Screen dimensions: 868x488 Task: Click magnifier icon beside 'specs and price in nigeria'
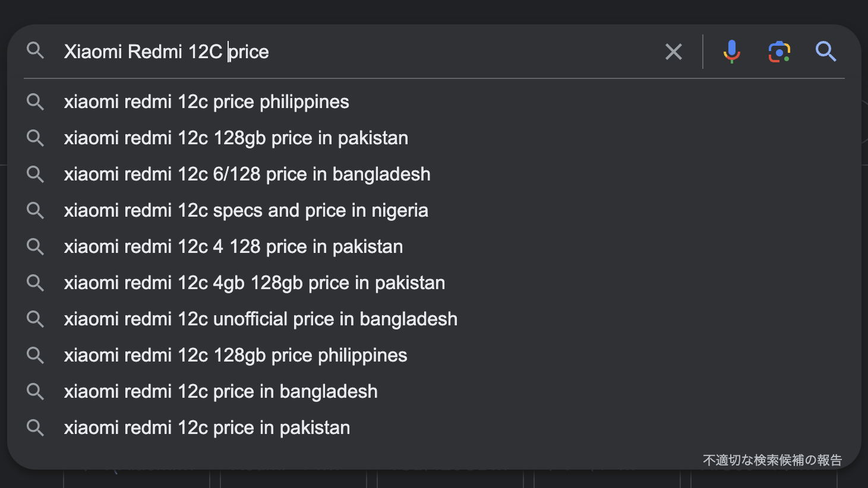[36, 211]
